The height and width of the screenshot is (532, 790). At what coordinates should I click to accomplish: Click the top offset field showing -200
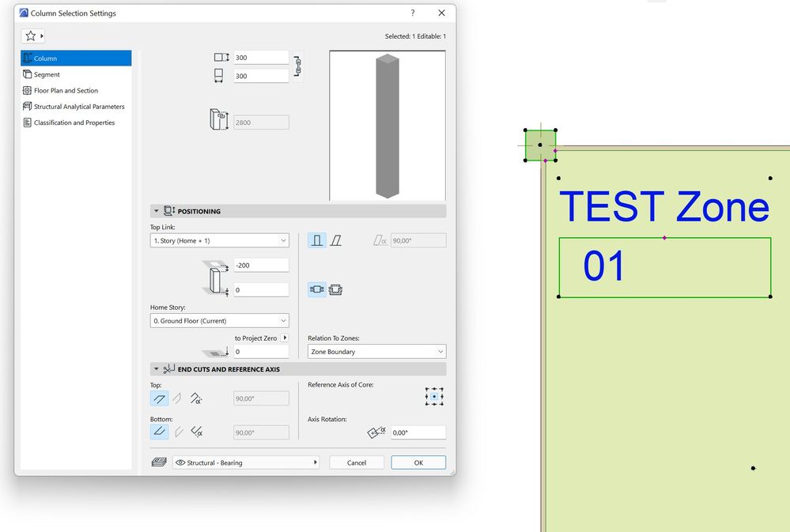261,265
